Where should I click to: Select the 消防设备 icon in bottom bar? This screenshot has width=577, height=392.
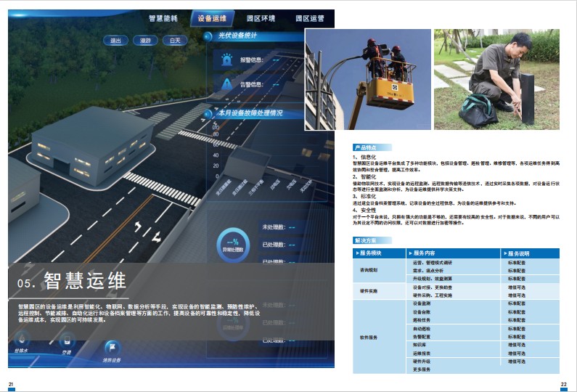[111, 348]
